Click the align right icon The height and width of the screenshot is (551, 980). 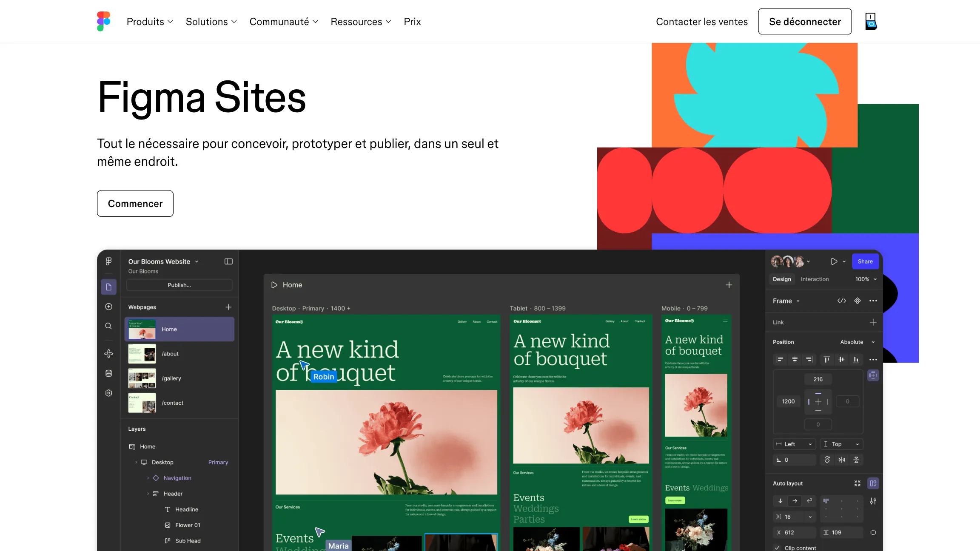[809, 359]
